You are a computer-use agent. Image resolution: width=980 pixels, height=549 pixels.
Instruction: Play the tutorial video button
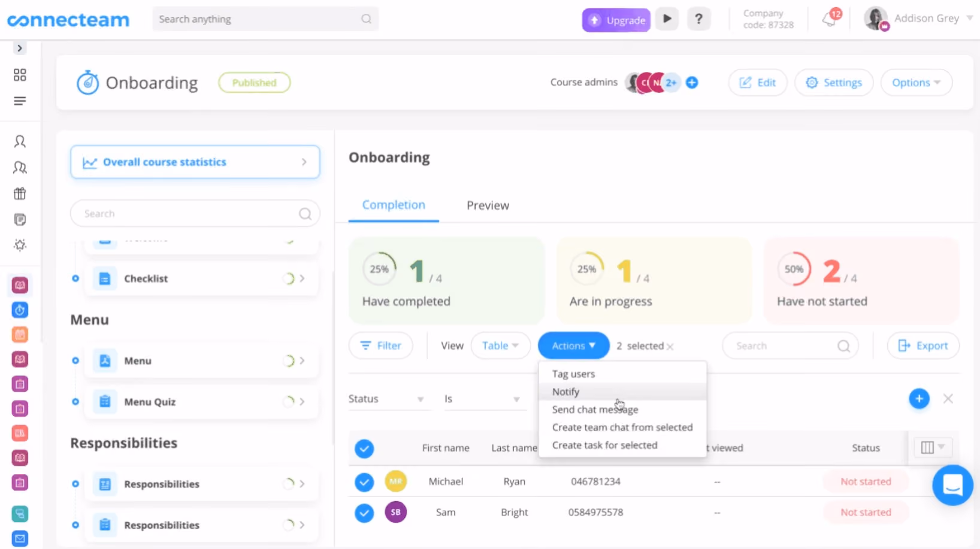(667, 19)
